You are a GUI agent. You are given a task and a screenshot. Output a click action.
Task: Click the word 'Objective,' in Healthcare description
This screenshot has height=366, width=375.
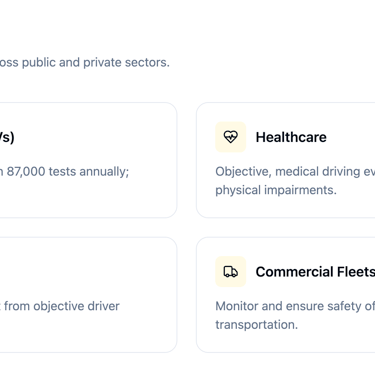pyautogui.click(x=244, y=172)
